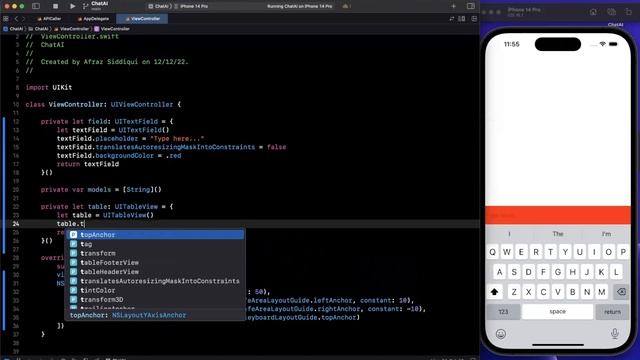Open the source control branch icon

[85, 6]
